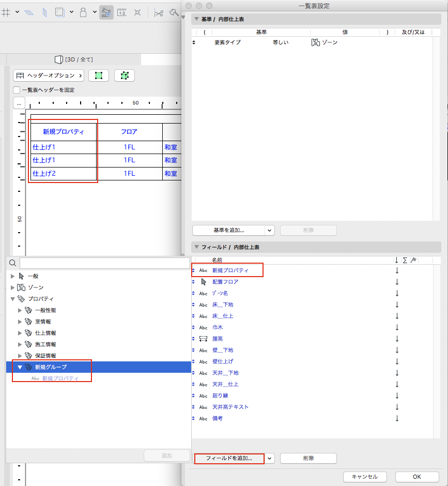Select the ruler measure tool icon
This screenshot has height=486, width=448.
click(x=122, y=12)
